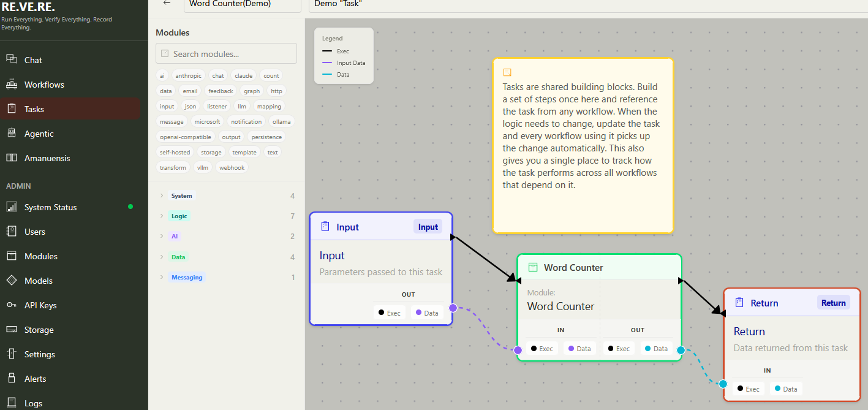868x410 pixels.
Task: Click the Return node clipboard icon
Action: click(x=739, y=302)
